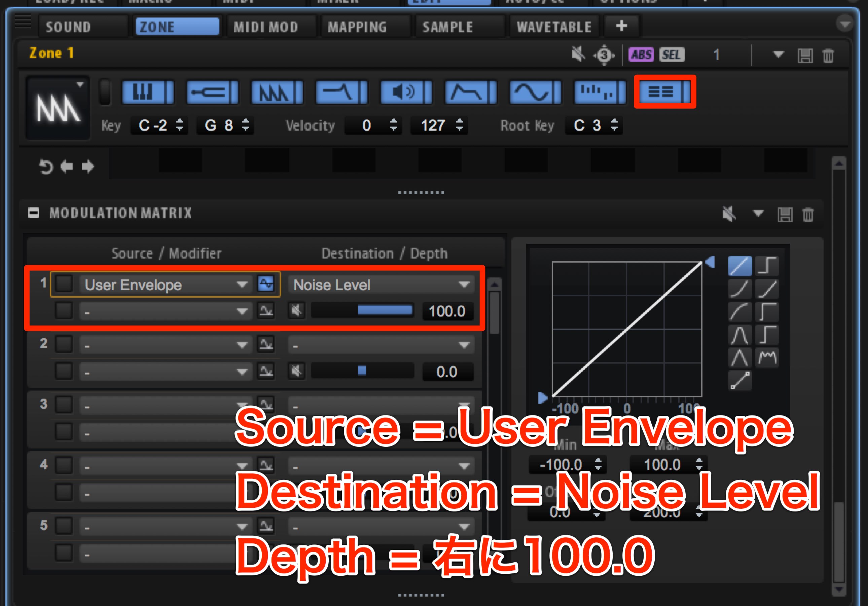The height and width of the screenshot is (606, 868).
Task: Open the row 2 destination dropdown
Action: click(x=381, y=345)
